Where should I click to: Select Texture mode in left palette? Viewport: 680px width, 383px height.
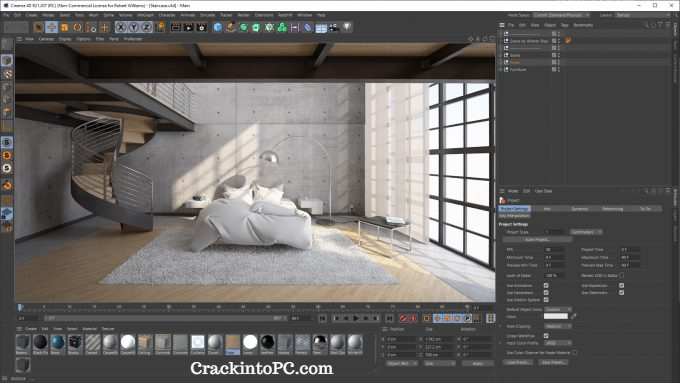tap(7, 74)
